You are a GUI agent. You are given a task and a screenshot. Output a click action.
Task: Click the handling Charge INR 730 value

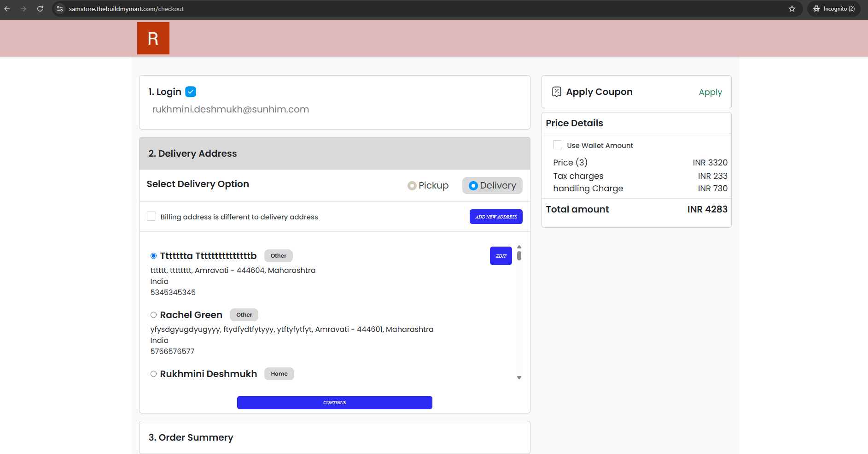(713, 189)
